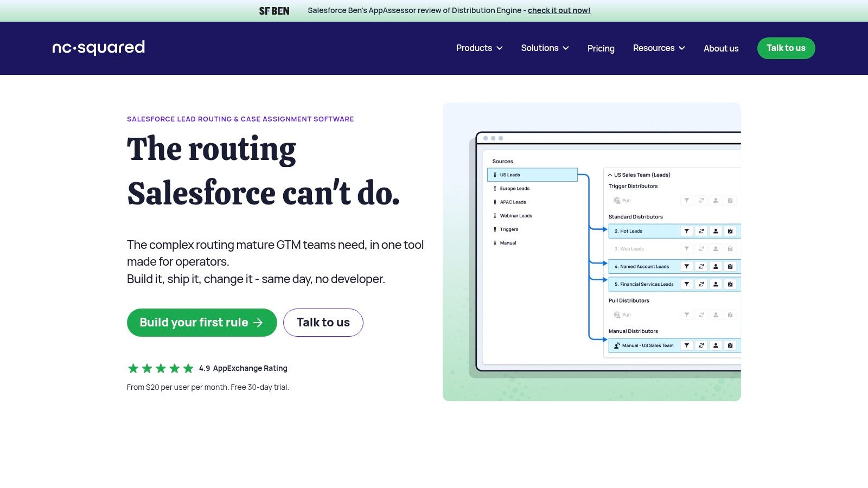Click the filter icon for Financial Services Leads
Viewport: 868px width, 488px height.
(x=687, y=284)
